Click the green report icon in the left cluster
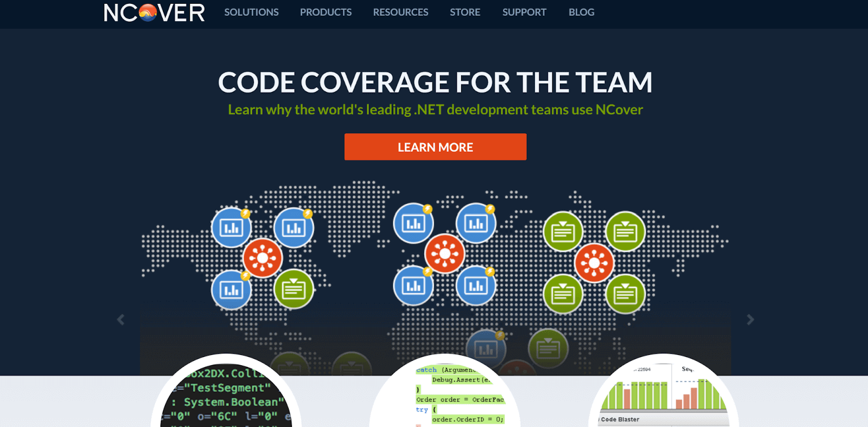868x427 pixels. click(293, 289)
